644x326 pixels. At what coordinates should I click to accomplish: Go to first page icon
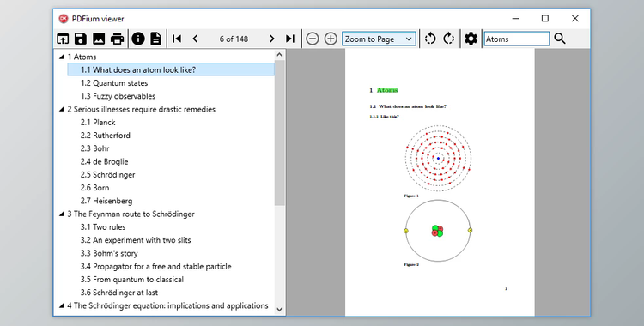coord(177,39)
